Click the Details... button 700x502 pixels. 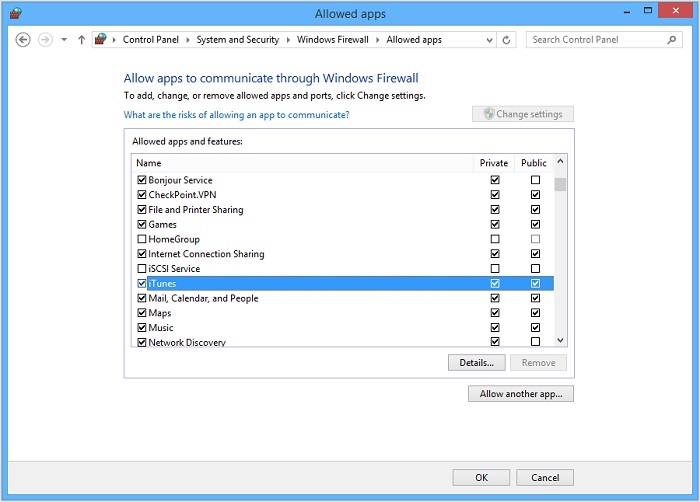pos(476,363)
